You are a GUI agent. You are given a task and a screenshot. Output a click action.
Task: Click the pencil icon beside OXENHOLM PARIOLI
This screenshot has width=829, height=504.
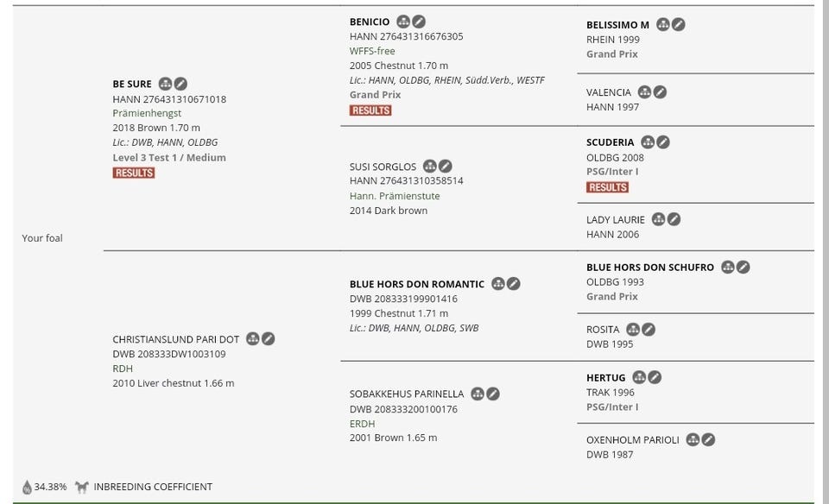click(x=708, y=440)
